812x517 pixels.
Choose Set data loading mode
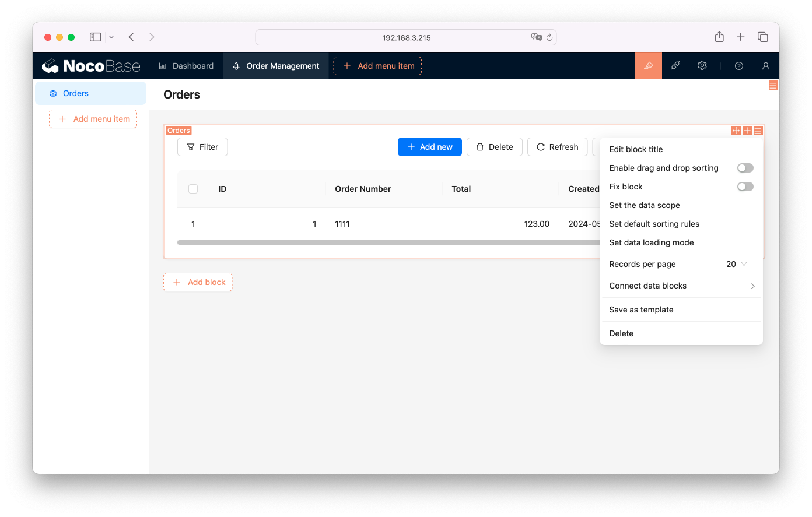point(681,242)
